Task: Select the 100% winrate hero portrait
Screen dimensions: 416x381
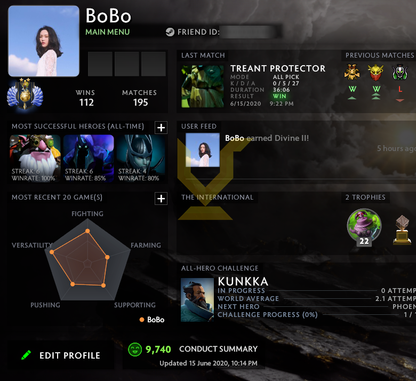Action: point(35,158)
